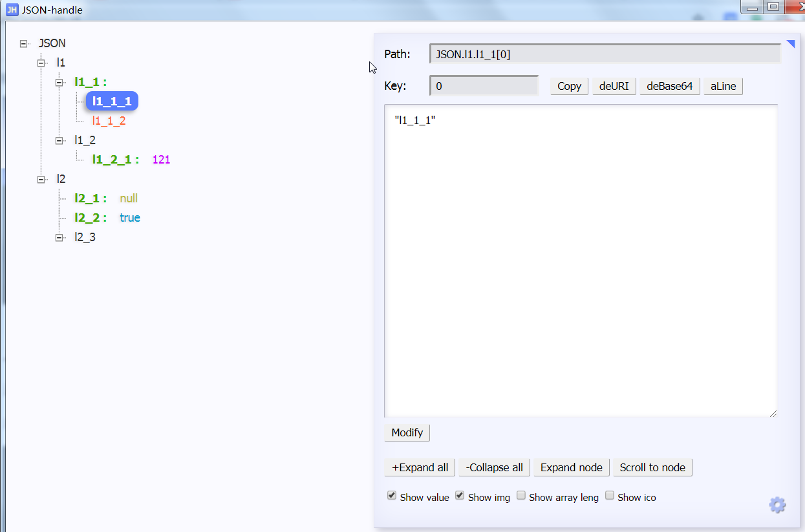The height and width of the screenshot is (532, 805).
Task: Click the text area resize grip
Action: click(773, 413)
